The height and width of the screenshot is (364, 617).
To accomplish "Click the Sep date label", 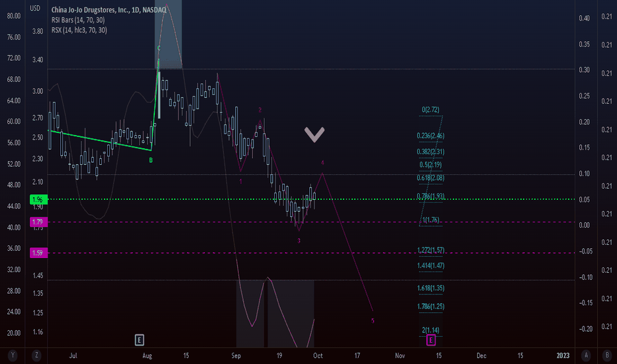I will (236, 356).
